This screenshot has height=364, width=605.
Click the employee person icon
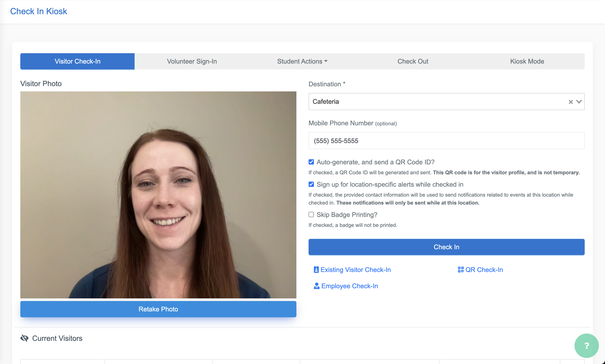(316, 286)
